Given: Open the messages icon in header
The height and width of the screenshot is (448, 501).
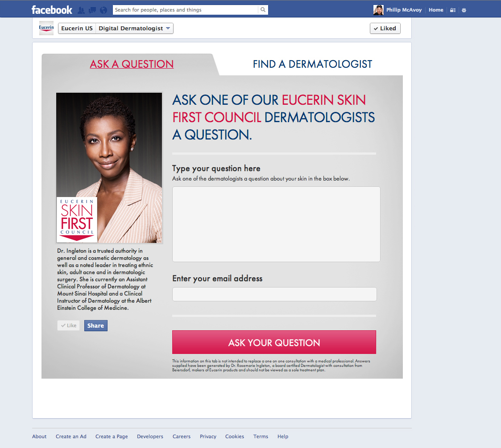Looking at the screenshot, I should coord(92,11).
